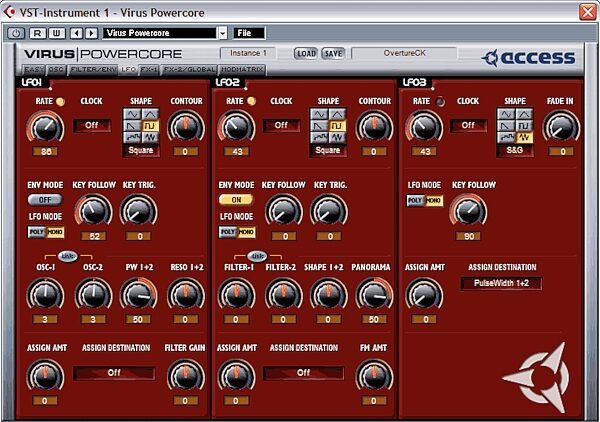Select the sample & hold shape for LFO1

pyautogui.click(x=132, y=137)
